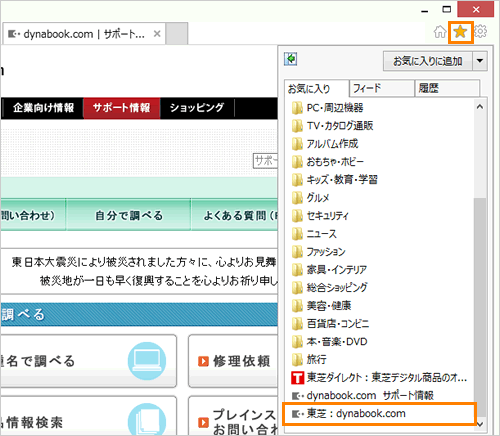Click the orange arrow icon beside 修理依頼
The image size is (500, 436).
tap(203, 361)
